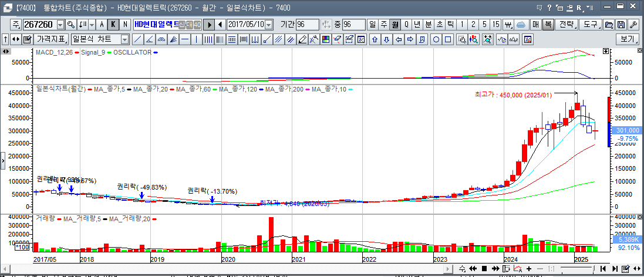Switch chart period to 분 (minute)
Screen dimensions: 644x277
[429, 25]
